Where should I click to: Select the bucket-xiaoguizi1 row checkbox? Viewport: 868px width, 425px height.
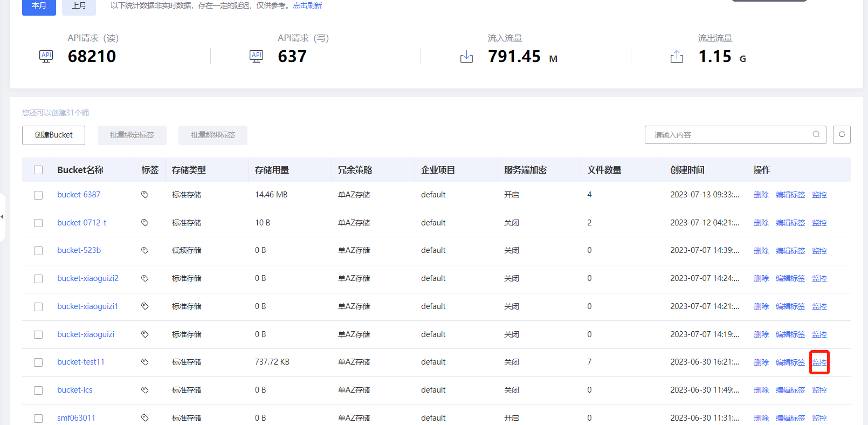click(38, 307)
